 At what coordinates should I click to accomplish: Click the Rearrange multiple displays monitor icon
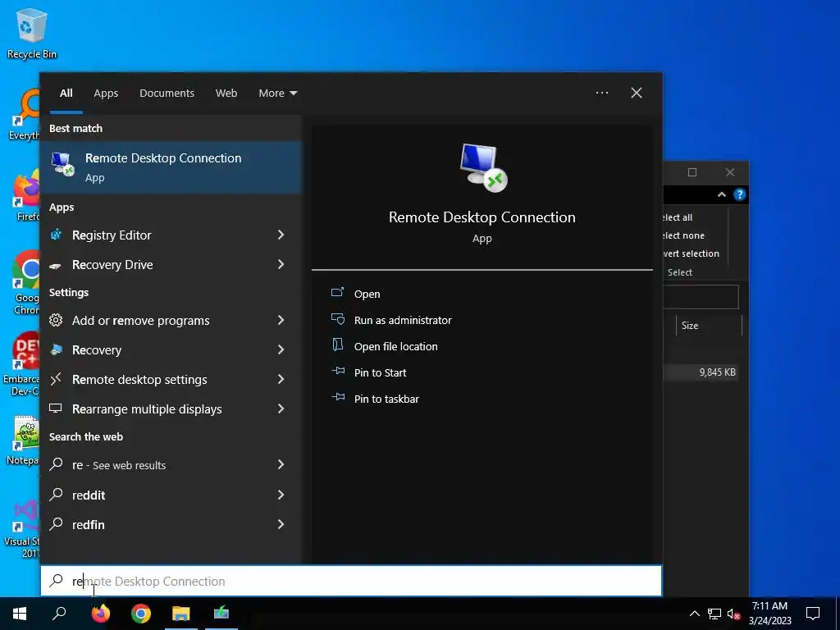click(56, 409)
